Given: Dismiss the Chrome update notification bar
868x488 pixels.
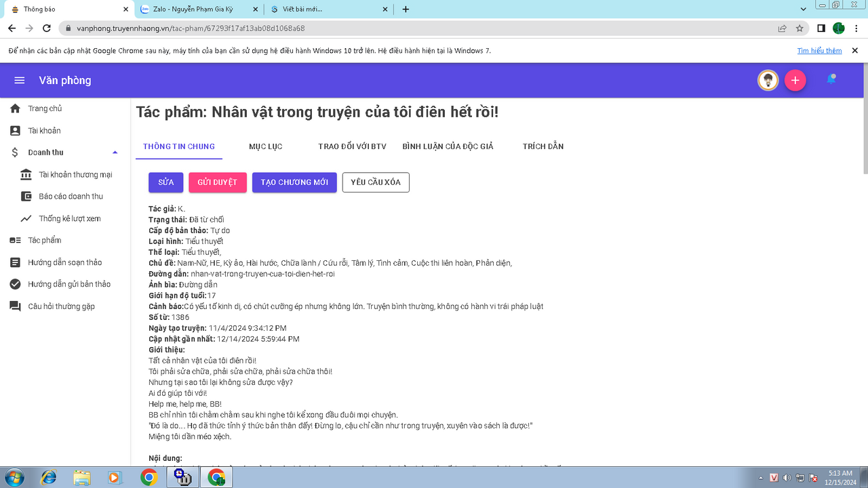Looking at the screenshot, I should (x=854, y=51).
